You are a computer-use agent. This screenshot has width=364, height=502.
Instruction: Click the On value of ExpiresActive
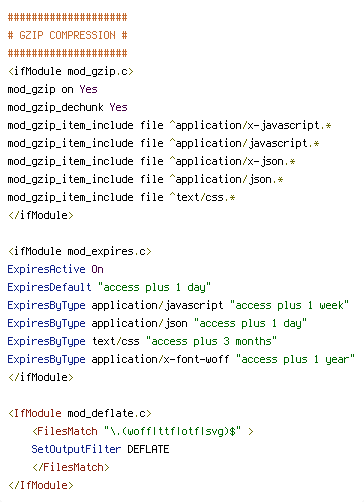(98, 269)
